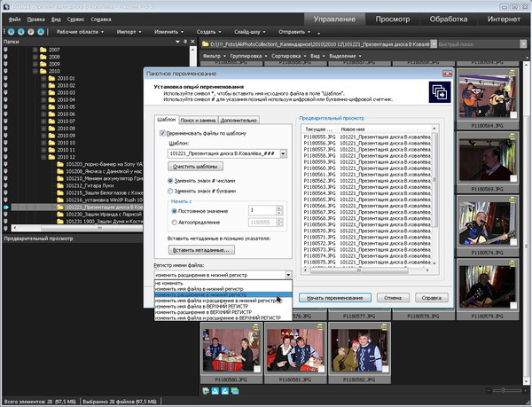Pin the Папки panel
This screenshot has height=407, width=532.
coord(185,42)
